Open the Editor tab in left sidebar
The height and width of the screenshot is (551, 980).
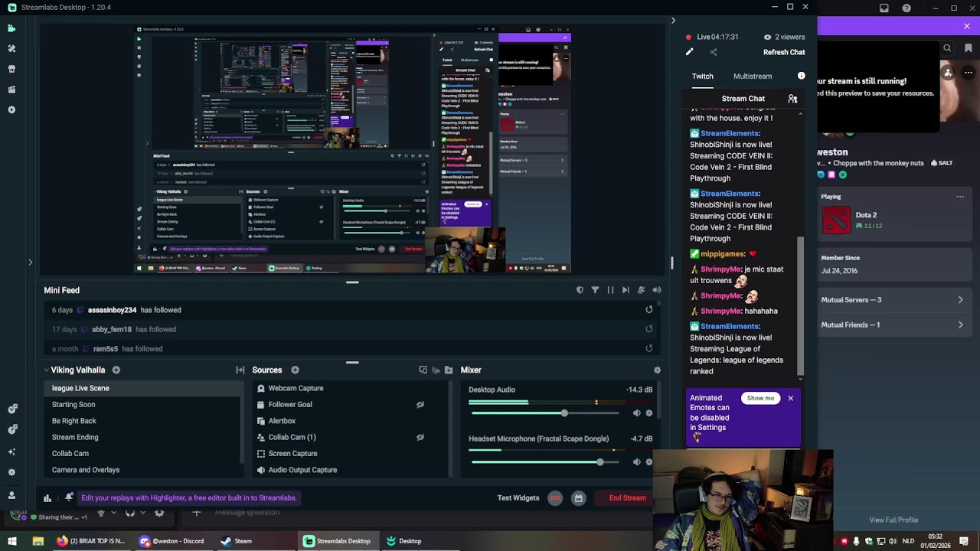11,28
